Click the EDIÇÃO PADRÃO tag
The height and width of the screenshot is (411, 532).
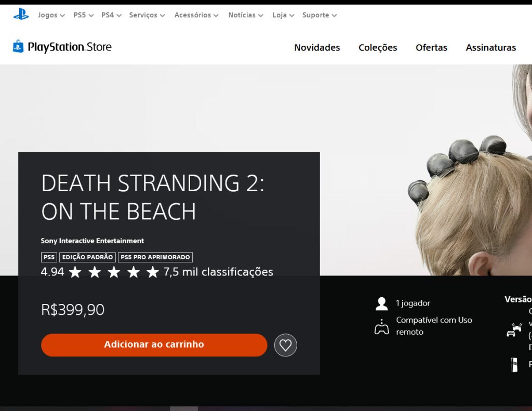[87, 257]
